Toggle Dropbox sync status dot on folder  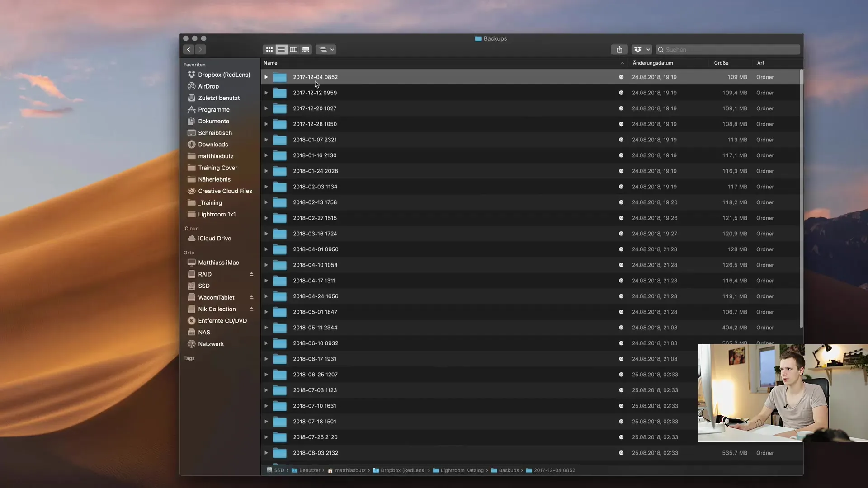tap(621, 77)
